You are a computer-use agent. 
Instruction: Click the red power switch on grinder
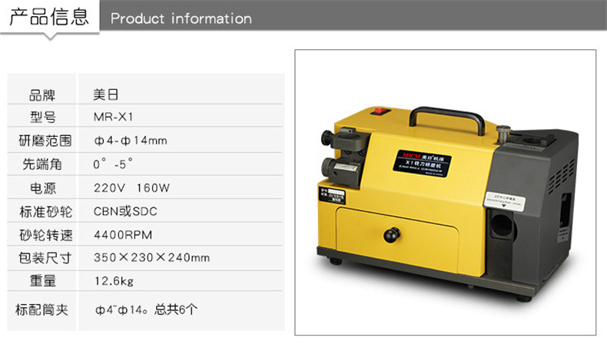click(x=381, y=111)
